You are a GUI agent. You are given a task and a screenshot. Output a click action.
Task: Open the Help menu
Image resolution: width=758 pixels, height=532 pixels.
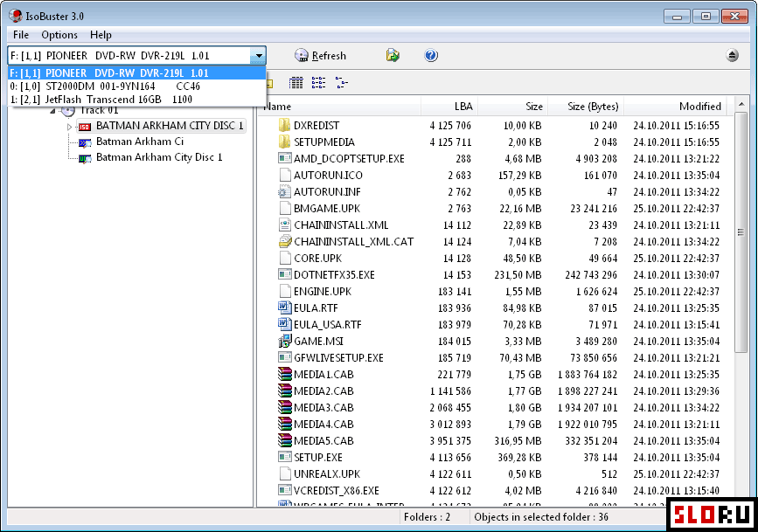click(101, 35)
